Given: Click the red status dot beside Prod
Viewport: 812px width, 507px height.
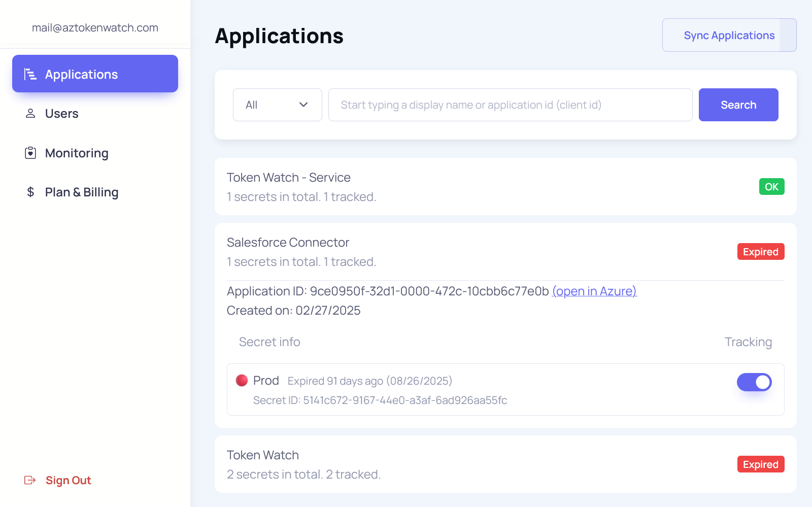Looking at the screenshot, I should point(242,381).
